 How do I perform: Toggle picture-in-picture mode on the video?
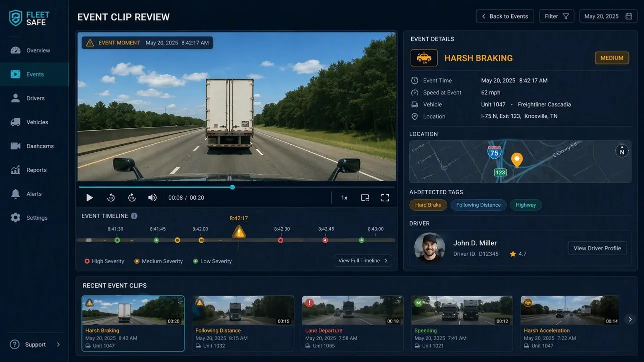pos(365,198)
